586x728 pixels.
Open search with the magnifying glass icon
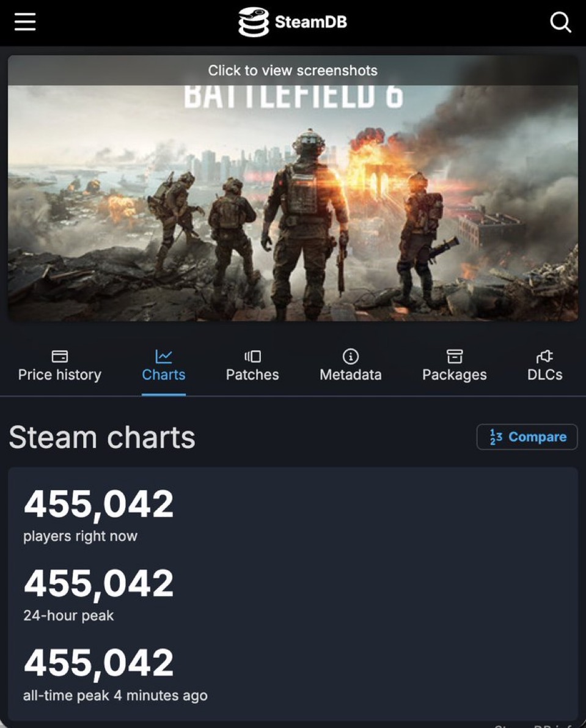(x=560, y=23)
